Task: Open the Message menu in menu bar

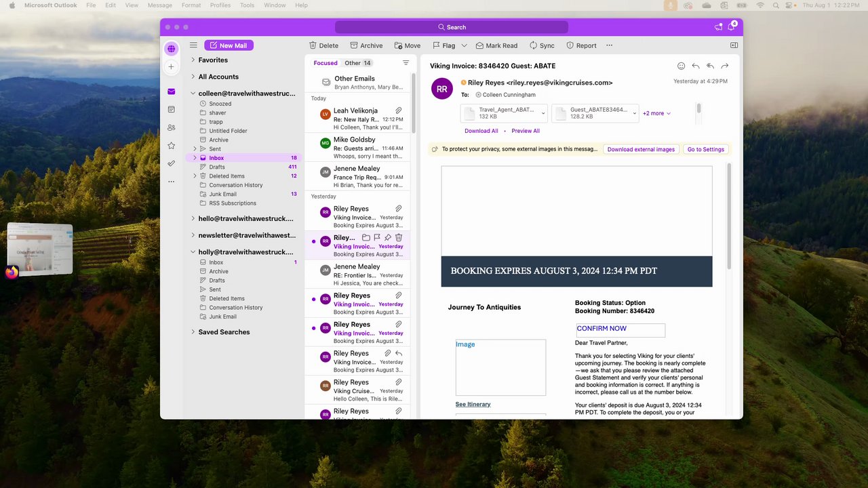Action: click(160, 5)
